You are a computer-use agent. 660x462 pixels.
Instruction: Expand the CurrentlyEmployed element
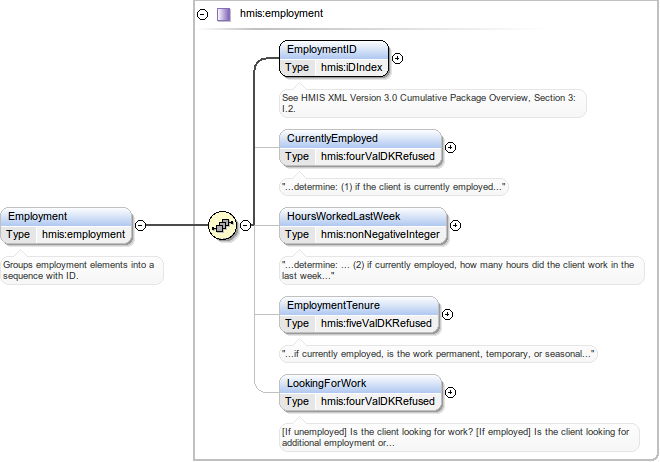[x=450, y=147]
